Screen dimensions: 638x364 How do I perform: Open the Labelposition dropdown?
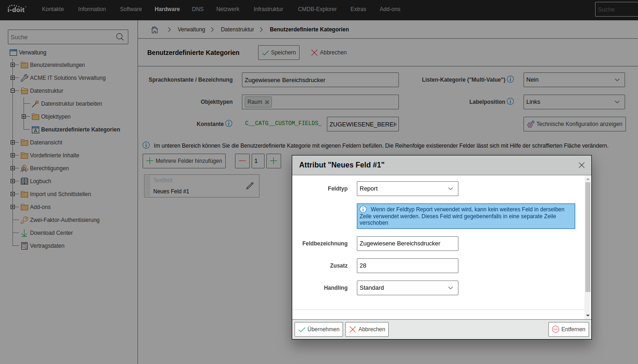[574, 102]
